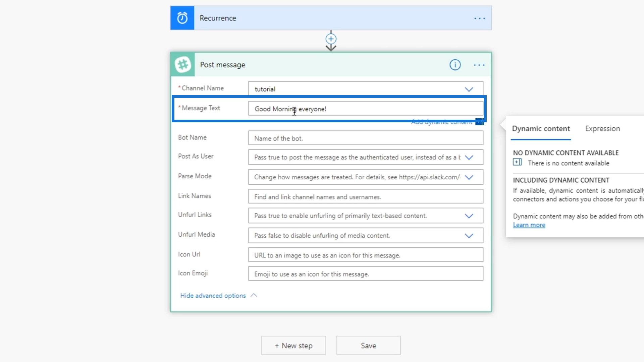Select the Dynamic content tab
This screenshot has height=362, width=644.
[x=541, y=129]
